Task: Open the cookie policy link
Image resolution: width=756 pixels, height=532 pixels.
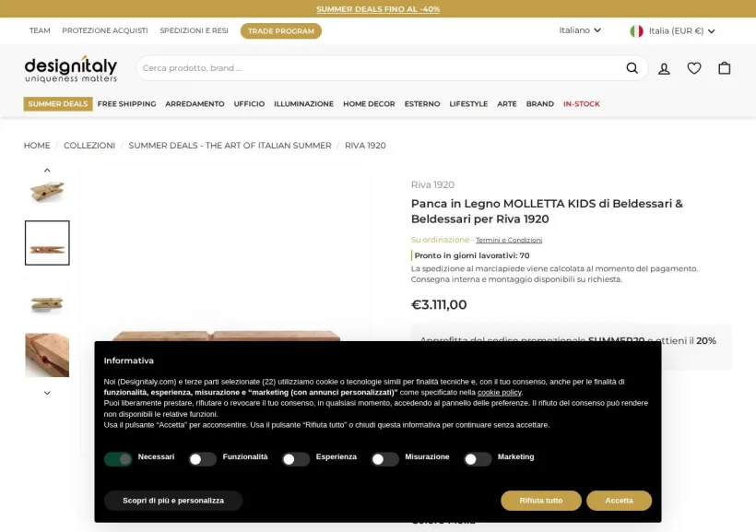Action: click(x=499, y=392)
